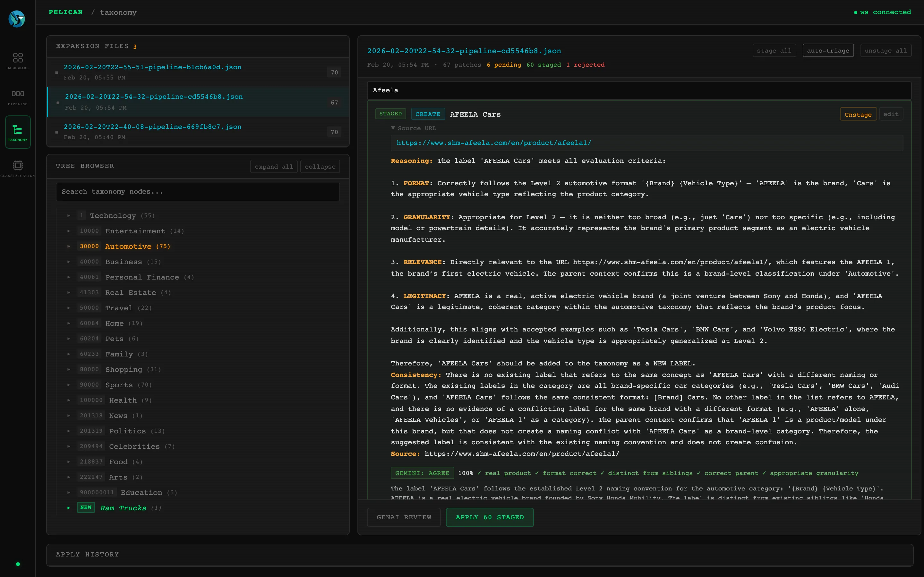Click the Pelican bird logo
924x577 pixels.
tap(17, 19)
